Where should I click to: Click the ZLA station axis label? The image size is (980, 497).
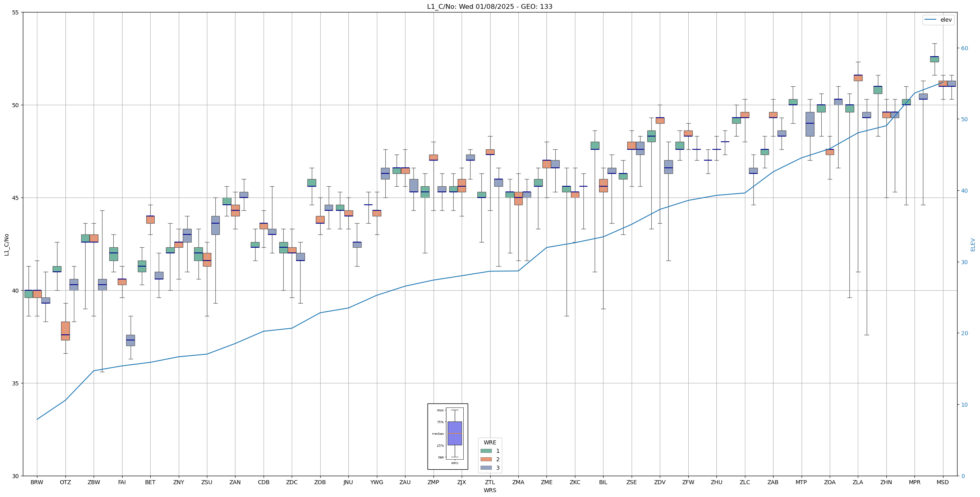(858, 482)
